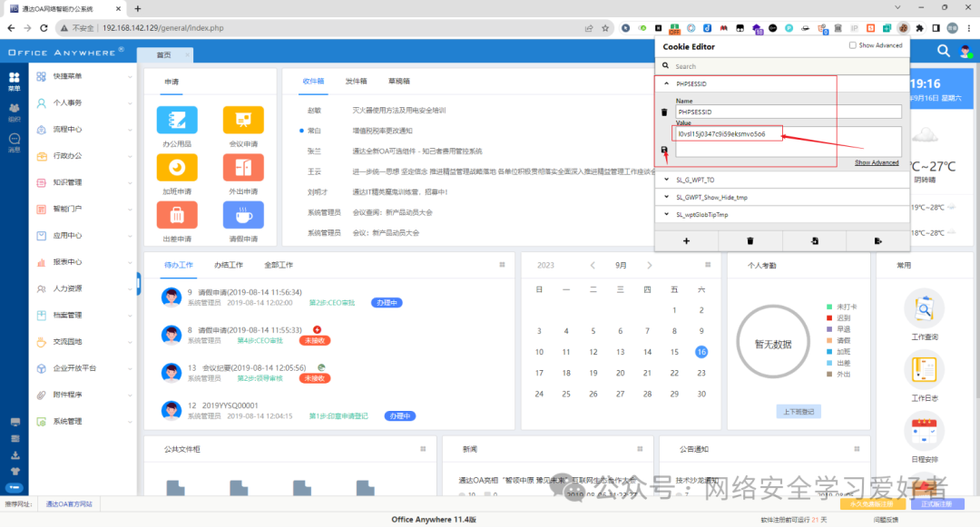The height and width of the screenshot is (527, 980).
Task: Click 未接收 badge for work item 8
Action: point(314,341)
